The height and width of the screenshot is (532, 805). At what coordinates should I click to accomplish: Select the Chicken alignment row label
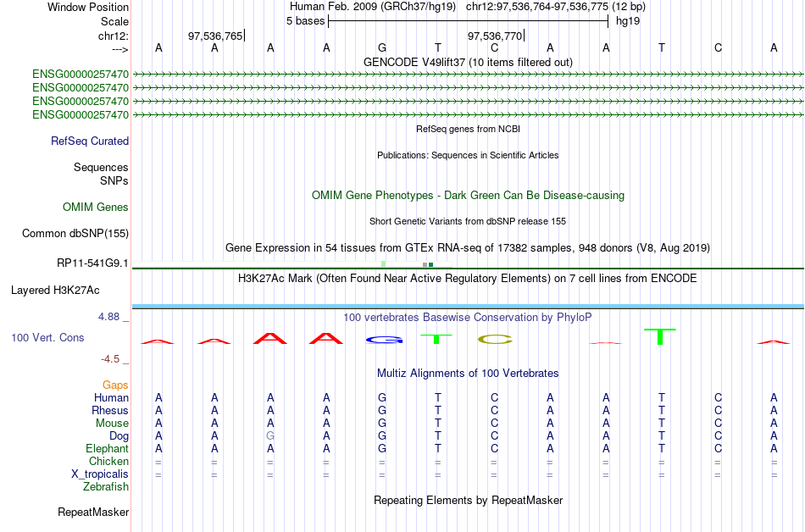108,462
